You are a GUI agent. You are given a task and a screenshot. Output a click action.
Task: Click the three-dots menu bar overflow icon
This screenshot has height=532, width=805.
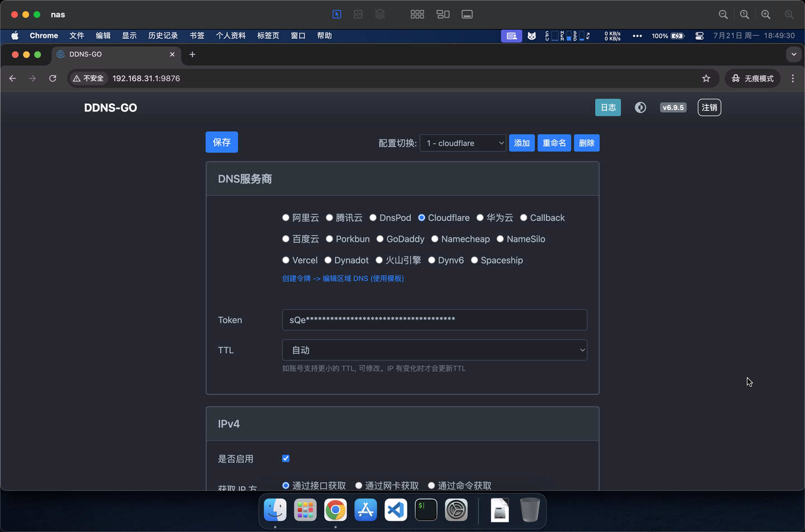[x=637, y=36]
